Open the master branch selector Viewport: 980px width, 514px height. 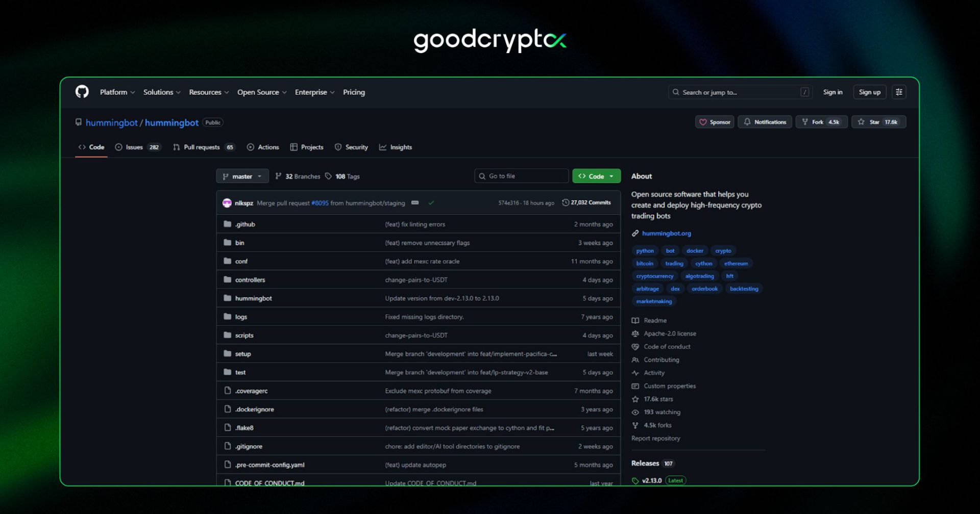point(242,176)
